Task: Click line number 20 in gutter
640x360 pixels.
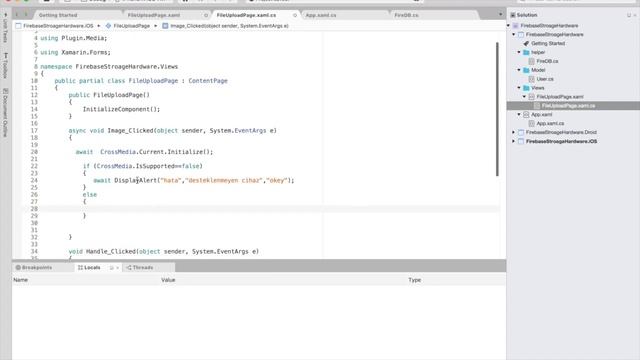Action: click(x=34, y=152)
